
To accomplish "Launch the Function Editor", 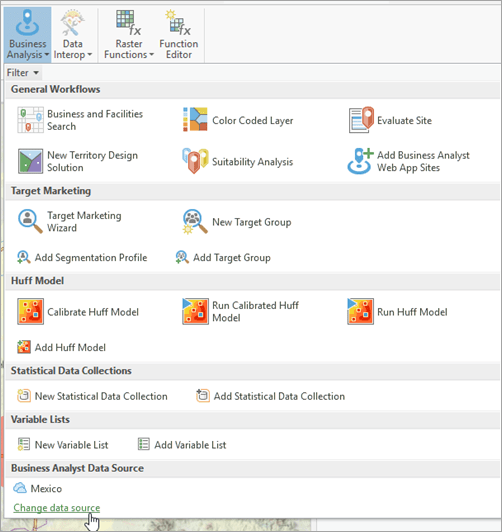I will tap(179, 35).
